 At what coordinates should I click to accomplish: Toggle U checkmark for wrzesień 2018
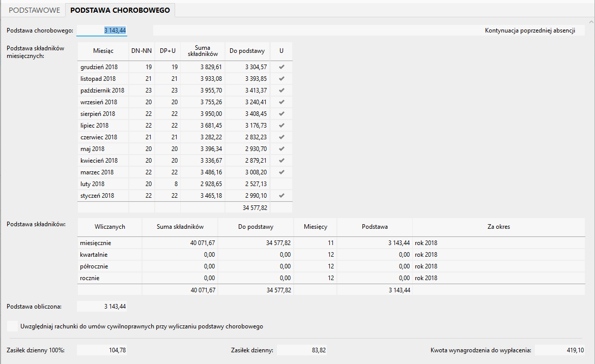tap(281, 102)
